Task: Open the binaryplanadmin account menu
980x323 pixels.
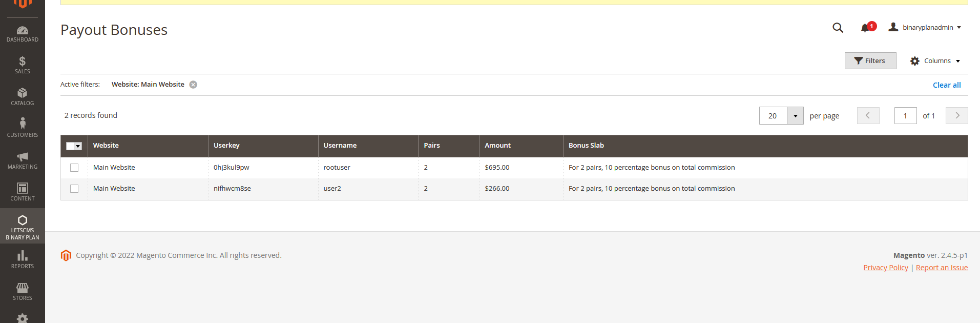Action: click(925, 28)
